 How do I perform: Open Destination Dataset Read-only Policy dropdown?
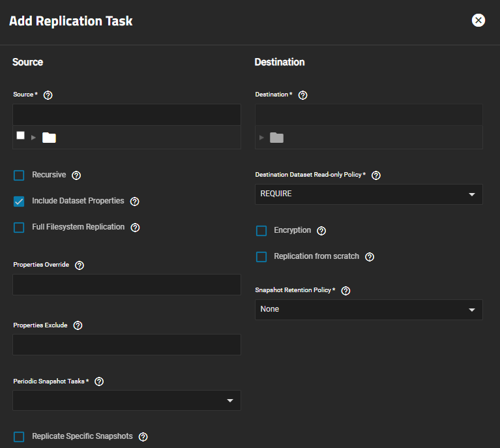pyautogui.click(x=368, y=194)
